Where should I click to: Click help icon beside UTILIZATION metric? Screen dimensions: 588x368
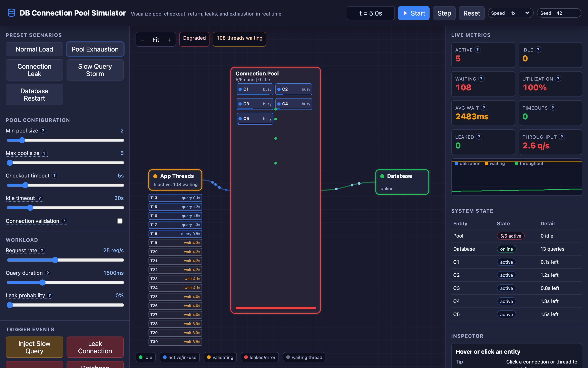(x=558, y=79)
